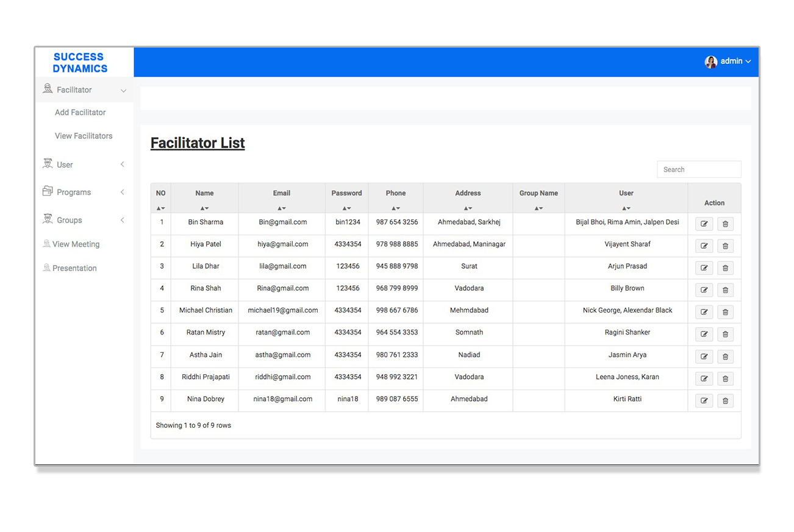Sort the table by Name column
The image size is (794, 532).
click(204, 208)
